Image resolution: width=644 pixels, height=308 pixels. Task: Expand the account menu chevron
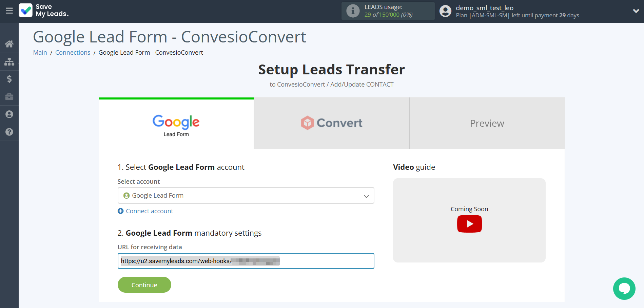636,11
